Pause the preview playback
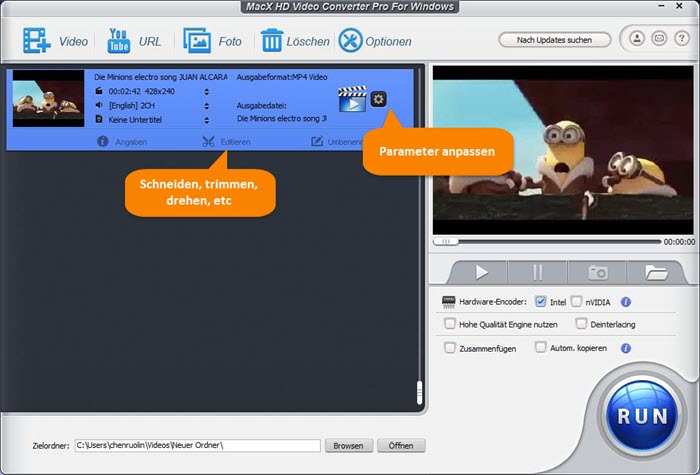700x475 pixels. 538,272
